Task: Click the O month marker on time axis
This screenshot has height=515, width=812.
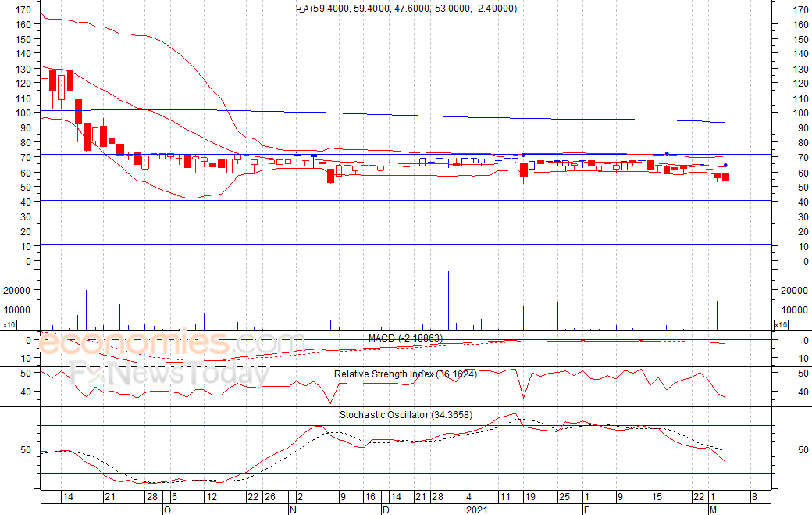Action: click(167, 510)
